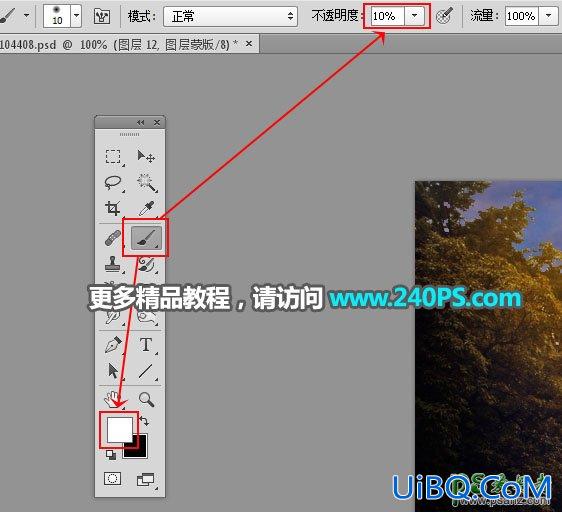The image size is (562, 512).
Task: Change screen mode in toolbox
Action: pos(146,479)
